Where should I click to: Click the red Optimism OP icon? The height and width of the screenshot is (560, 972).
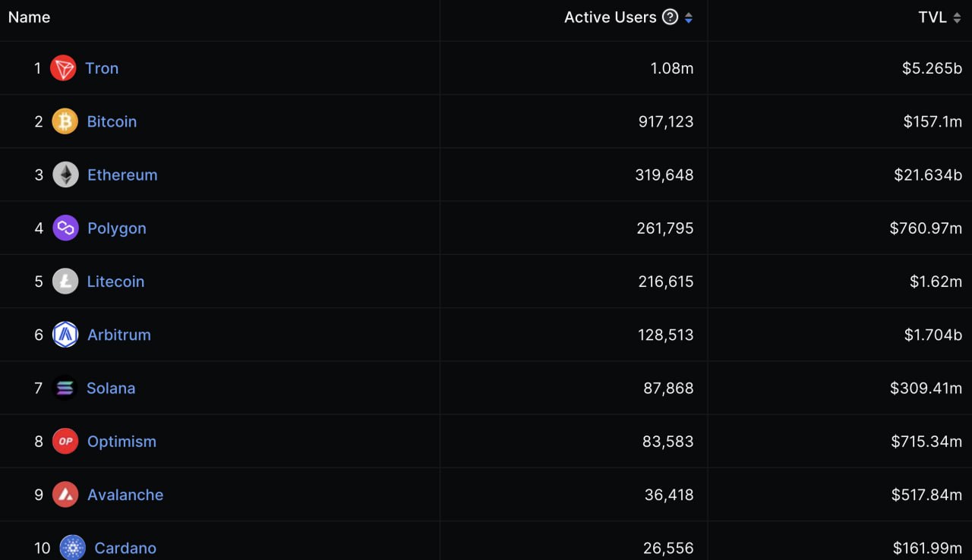click(x=65, y=441)
